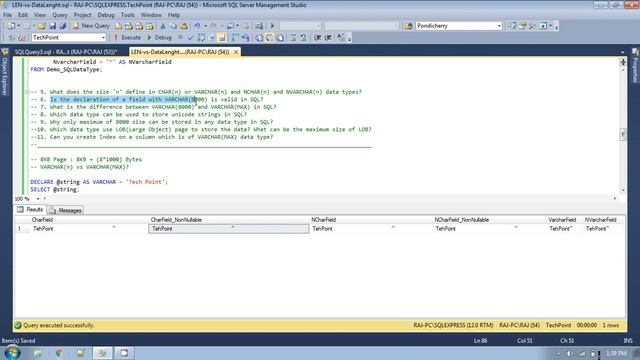Click the Cancel Executing Query stop icon
Image resolution: width=640 pixels, height=360 pixels.
pos(180,38)
